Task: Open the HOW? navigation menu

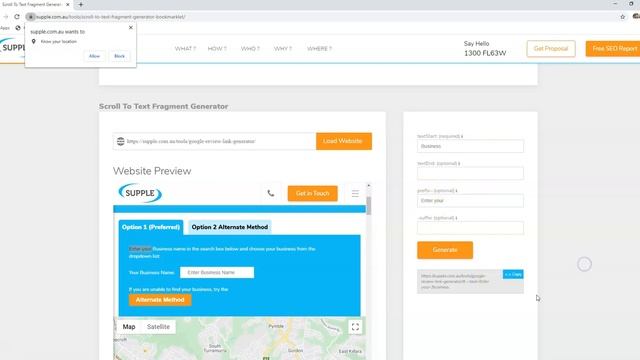Action: pos(217,49)
